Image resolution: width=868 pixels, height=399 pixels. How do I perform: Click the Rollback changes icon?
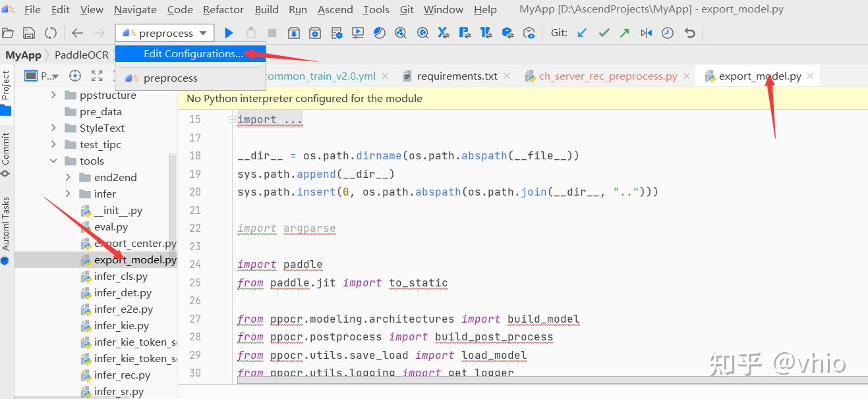688,32
